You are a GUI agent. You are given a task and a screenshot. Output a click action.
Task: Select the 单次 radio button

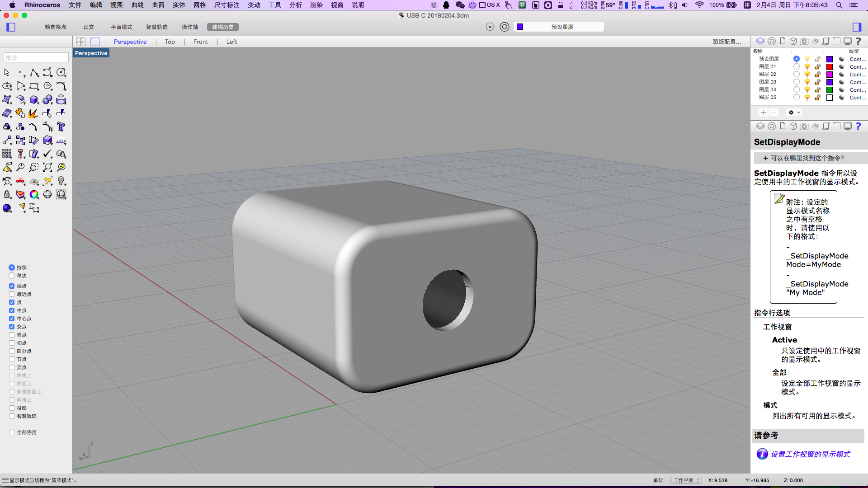12,276
